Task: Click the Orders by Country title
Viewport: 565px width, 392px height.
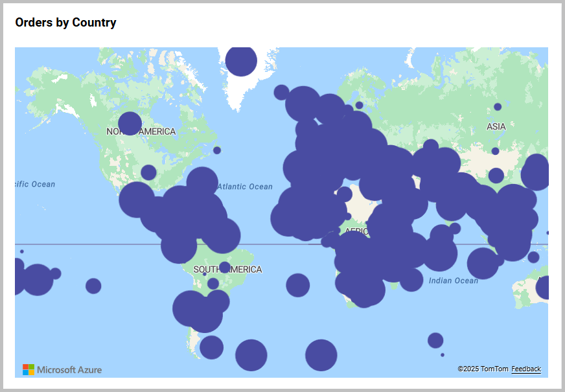Action: (x=65, y=23)
